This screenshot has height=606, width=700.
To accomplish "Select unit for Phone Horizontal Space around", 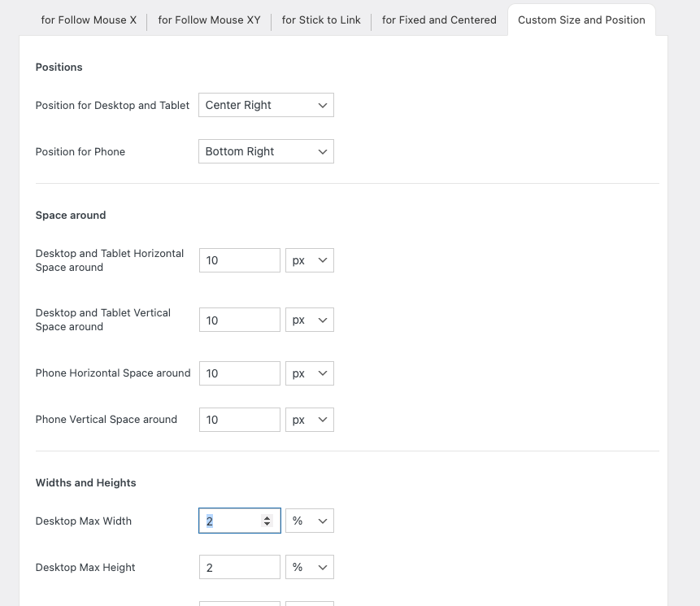I will tap(309, 373).
